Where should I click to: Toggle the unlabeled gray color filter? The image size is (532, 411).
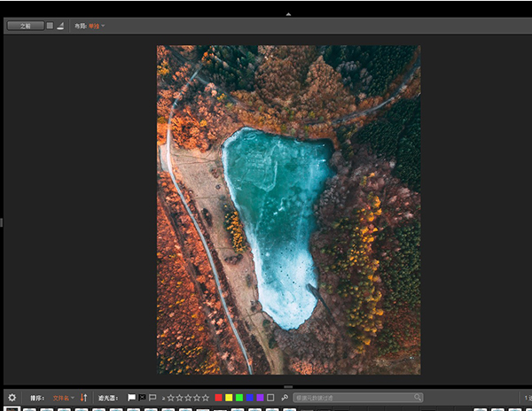270,398
